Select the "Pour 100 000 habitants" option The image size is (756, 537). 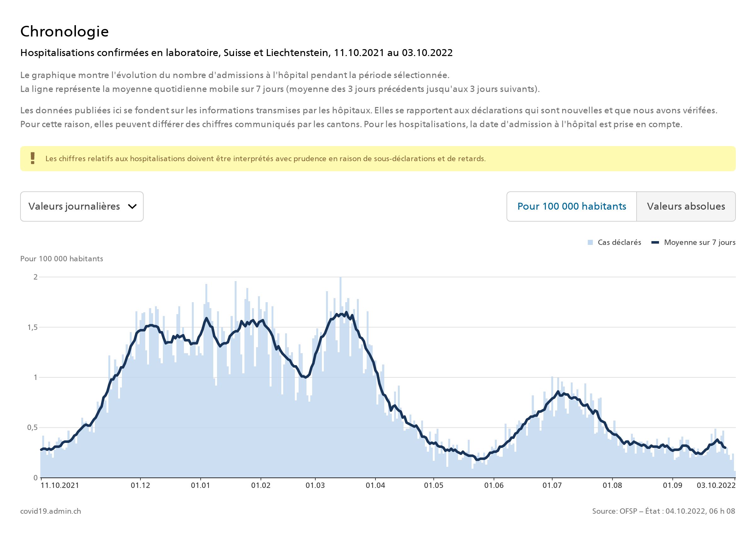pos(571,206)
